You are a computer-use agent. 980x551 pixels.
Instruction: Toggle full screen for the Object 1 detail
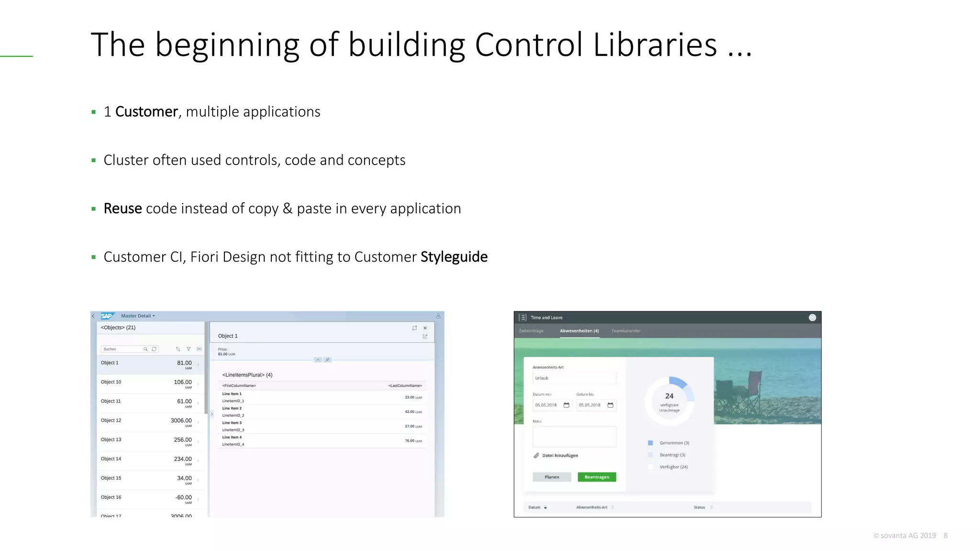(x=414, y=328)
